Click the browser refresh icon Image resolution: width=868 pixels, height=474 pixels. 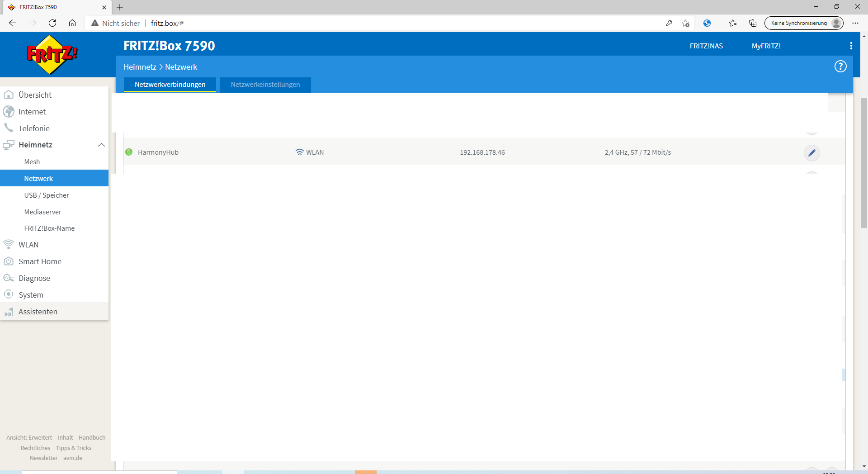(52, 23)
